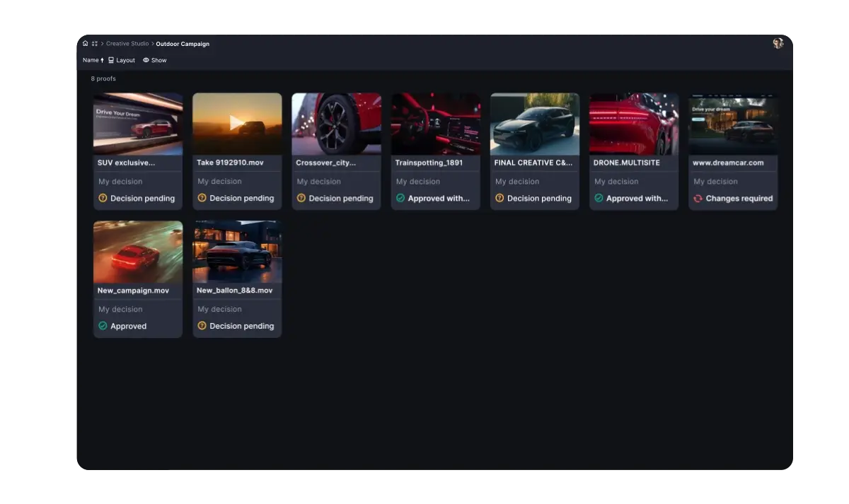Toggle the Show visibility options
The height and width of the screenshot is (504, 849).
coord(155,60)
